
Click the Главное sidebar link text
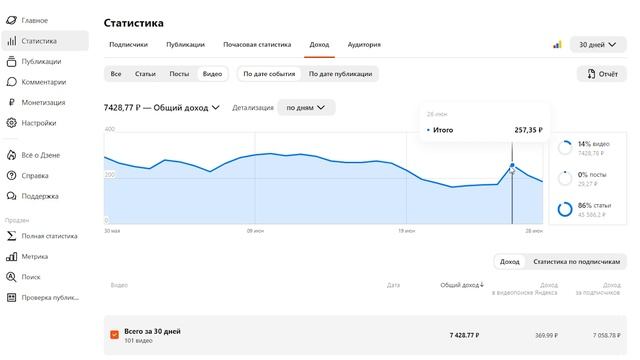[35, 20]
